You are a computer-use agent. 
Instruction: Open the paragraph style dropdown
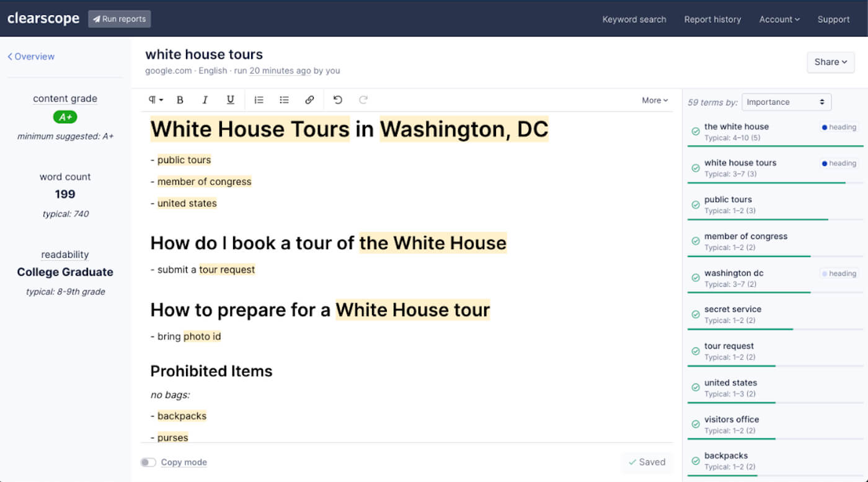click(x=156, y=100)
